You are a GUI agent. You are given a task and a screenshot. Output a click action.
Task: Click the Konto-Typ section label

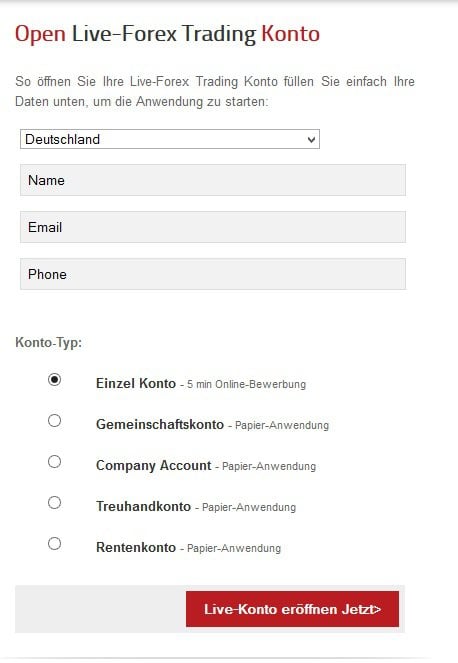tap(49, 342)
